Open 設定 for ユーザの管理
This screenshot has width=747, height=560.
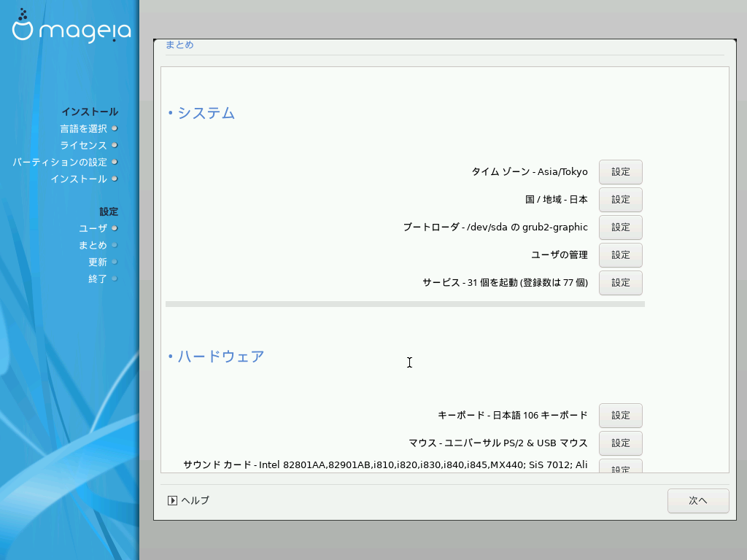pos(620,254)
